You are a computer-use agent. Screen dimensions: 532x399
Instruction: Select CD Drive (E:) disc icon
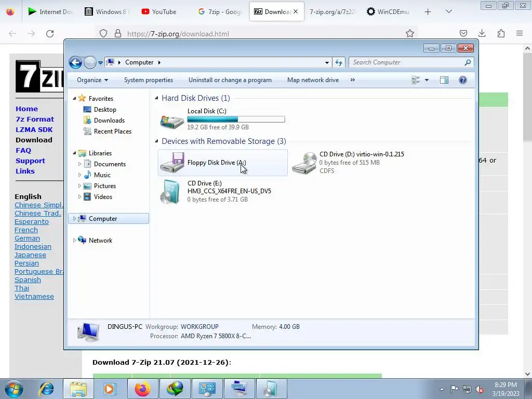tap(170, 192)
